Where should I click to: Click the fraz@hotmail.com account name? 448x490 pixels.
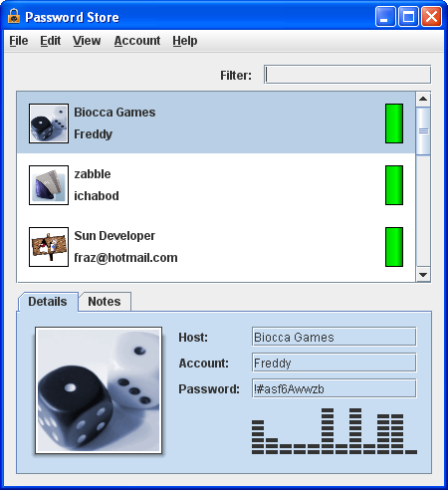coord(125,258)
